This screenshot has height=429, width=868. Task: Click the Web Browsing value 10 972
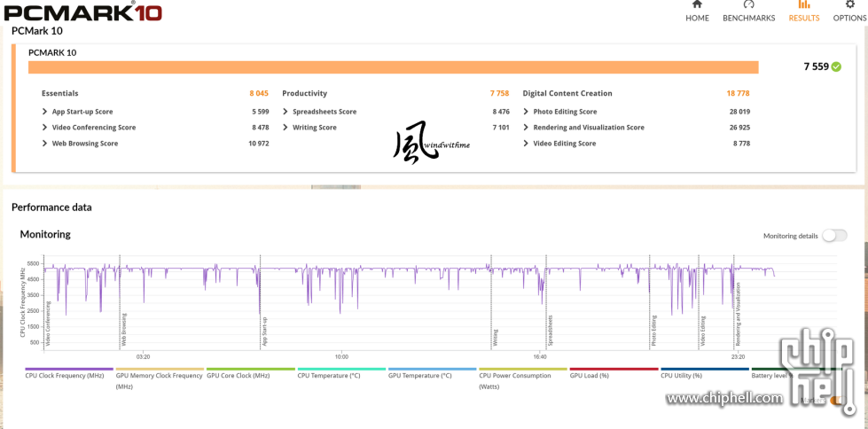(259, 144)
